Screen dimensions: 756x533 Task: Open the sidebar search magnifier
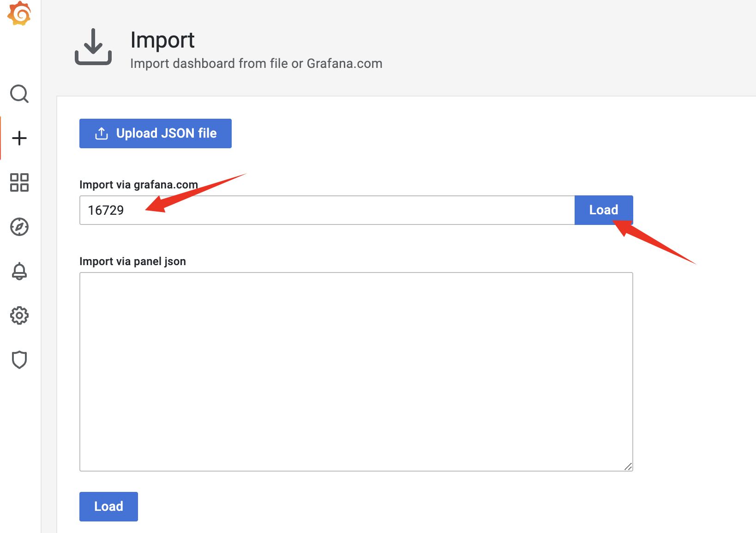[19, 94]
